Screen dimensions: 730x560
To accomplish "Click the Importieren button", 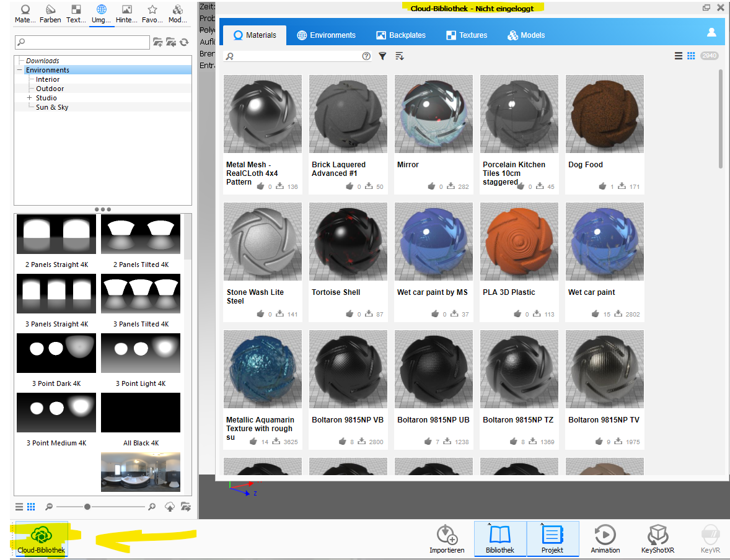I will pyautogui.click(x=447, y=539).
